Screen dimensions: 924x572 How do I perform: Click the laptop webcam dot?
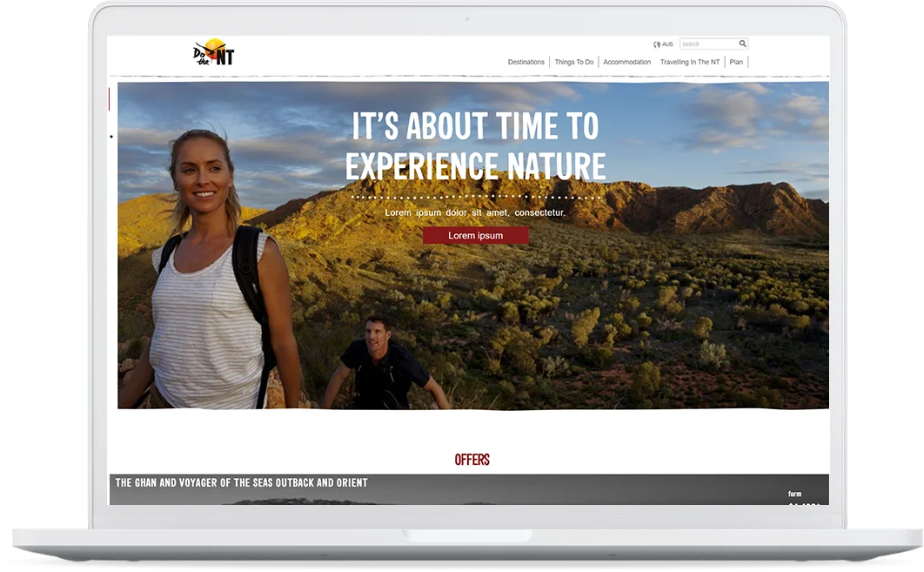coord(466,18)
